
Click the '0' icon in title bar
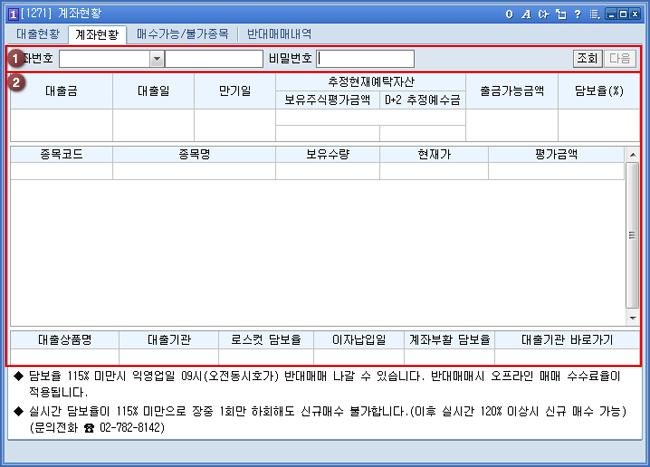click(x=509, y=14)
